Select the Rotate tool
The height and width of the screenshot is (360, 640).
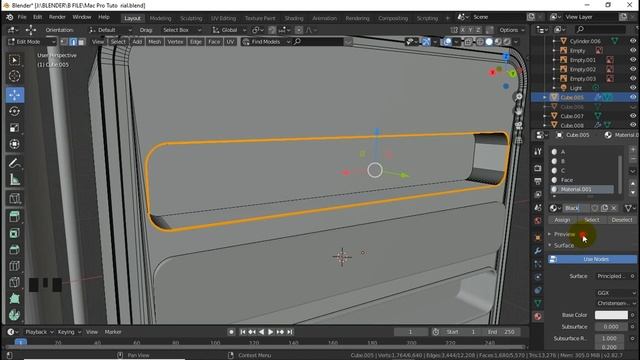point(15,111)
